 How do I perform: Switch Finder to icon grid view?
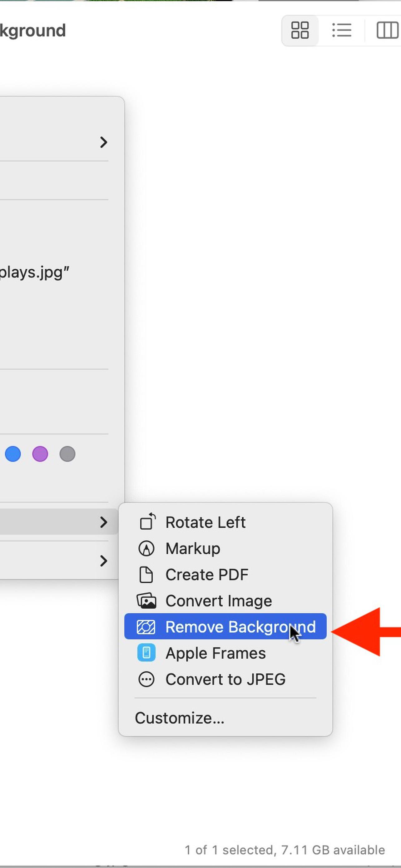(300, 30)
